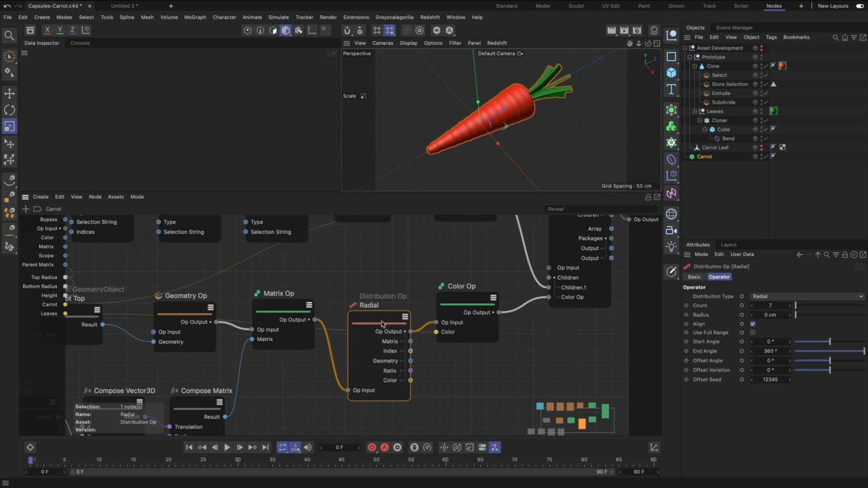Play the animation forward

click(x=227, y=447)
